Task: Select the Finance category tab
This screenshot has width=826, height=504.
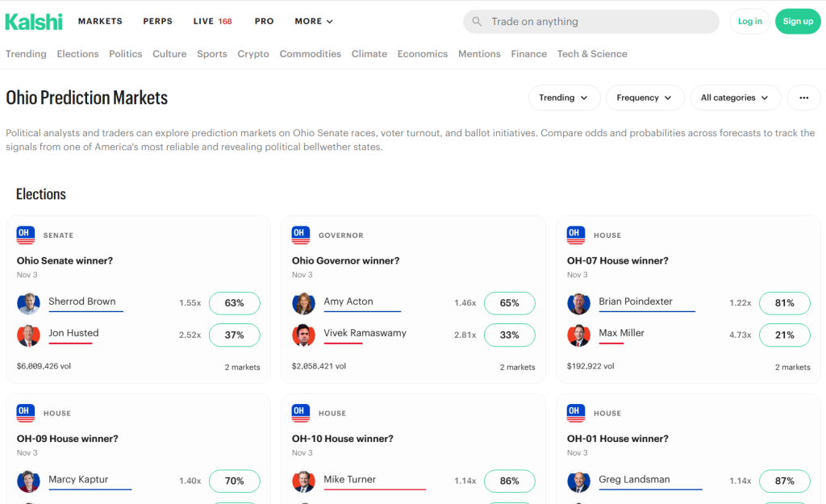Action: 529,54
